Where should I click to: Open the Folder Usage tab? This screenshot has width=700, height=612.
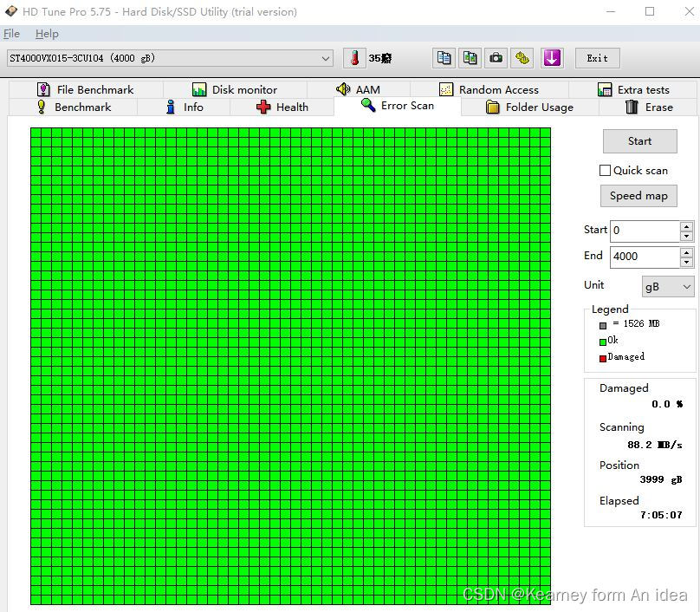(x=530, y=107)
